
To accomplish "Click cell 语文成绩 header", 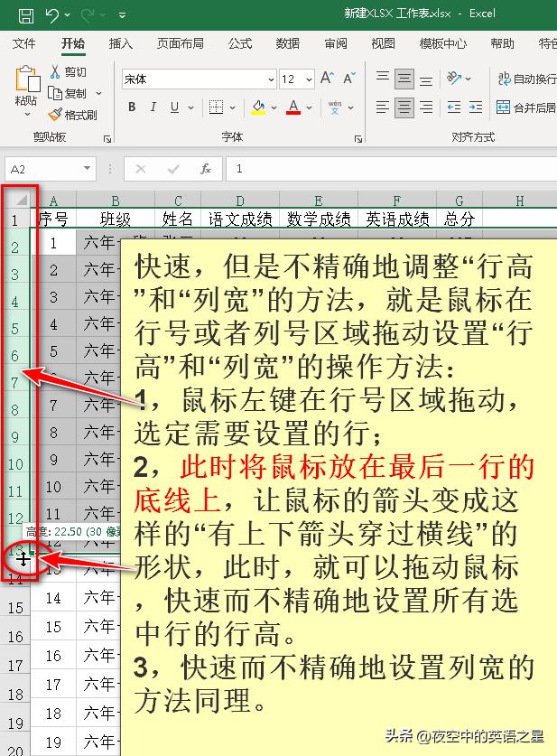I will pyautogui.click(x=240, y=219).
